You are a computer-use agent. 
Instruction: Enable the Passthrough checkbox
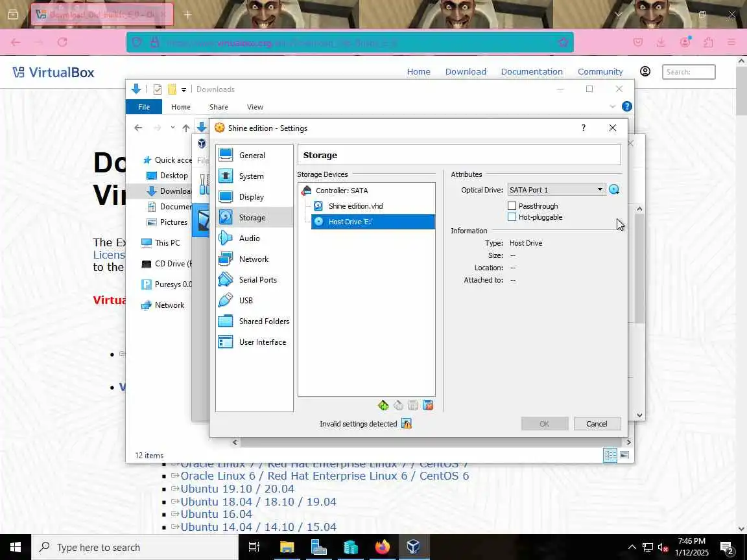point(512,205)
